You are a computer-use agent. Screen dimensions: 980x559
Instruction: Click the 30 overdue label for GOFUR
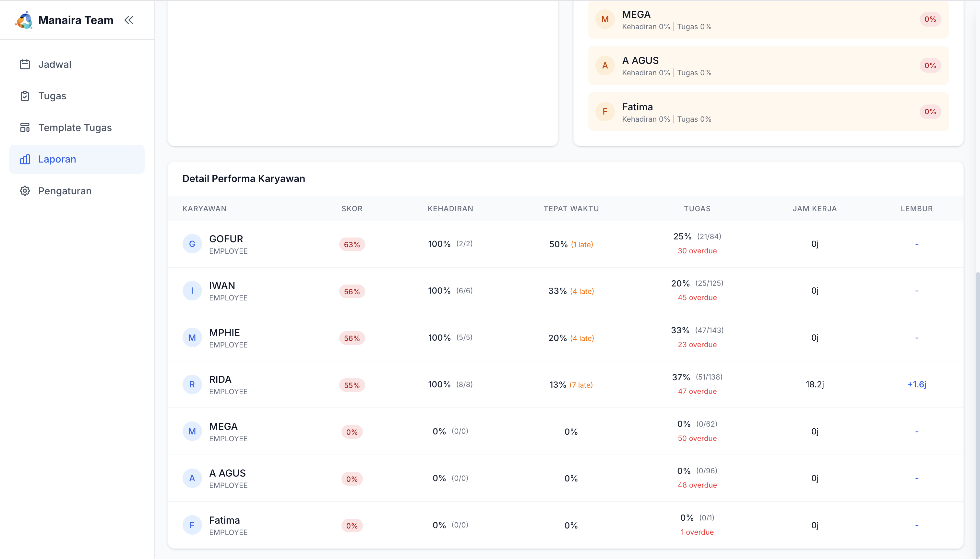coord(697,250)
